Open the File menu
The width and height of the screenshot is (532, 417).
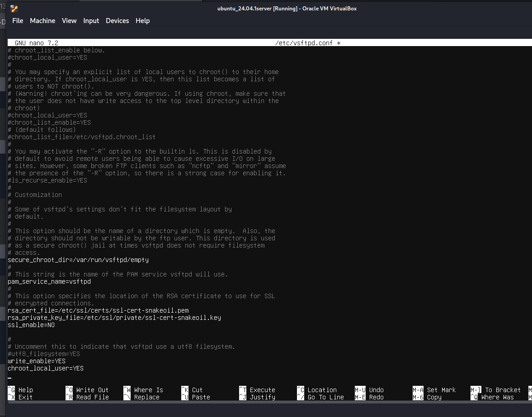pyautogui.click(x=18, y=21)
